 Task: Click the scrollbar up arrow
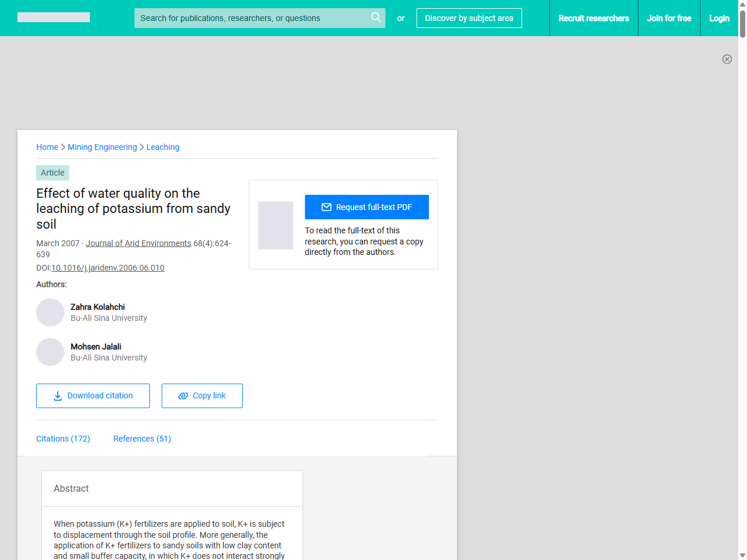(742, 5)
